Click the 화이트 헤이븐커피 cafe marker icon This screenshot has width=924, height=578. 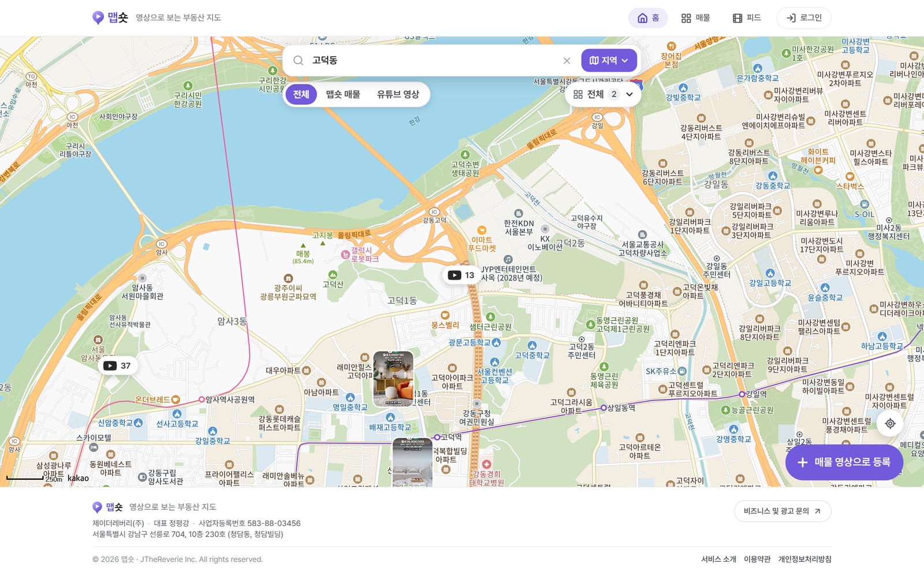point(818,170)
